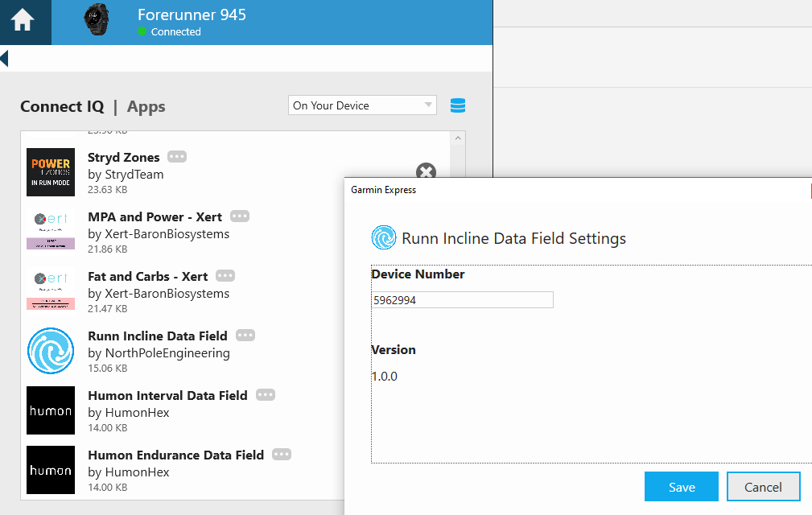Screen dimensions: 812x515
Task: Open Humon Endurance Data Field ellipsis
Action: click(282, 455)
